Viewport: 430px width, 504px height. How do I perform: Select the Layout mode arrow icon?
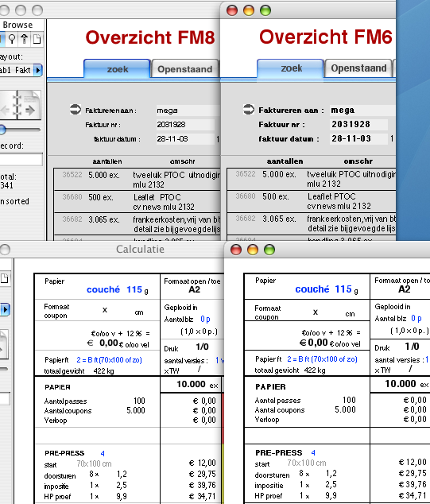pyautogui.click(x=25, y=39)
